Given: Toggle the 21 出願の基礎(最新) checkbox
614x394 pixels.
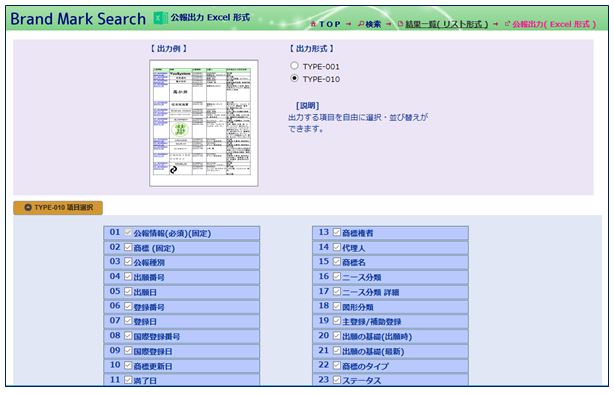Looking at the screenshot, I should [337, 351].
